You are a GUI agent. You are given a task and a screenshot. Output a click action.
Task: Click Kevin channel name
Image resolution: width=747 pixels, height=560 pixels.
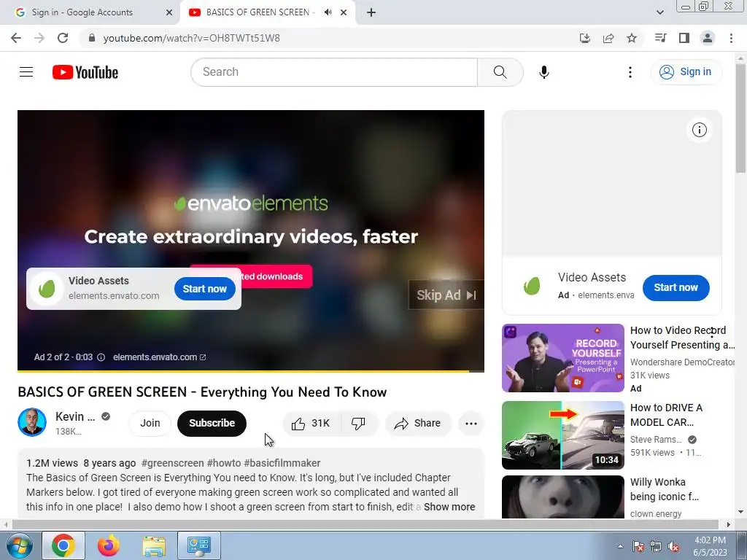point(75,416)
